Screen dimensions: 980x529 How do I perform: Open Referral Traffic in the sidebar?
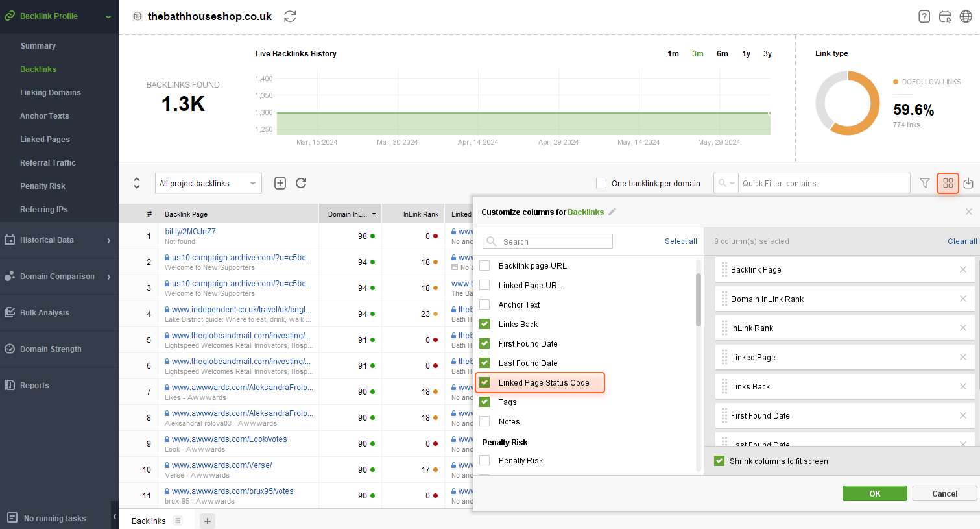48,163
